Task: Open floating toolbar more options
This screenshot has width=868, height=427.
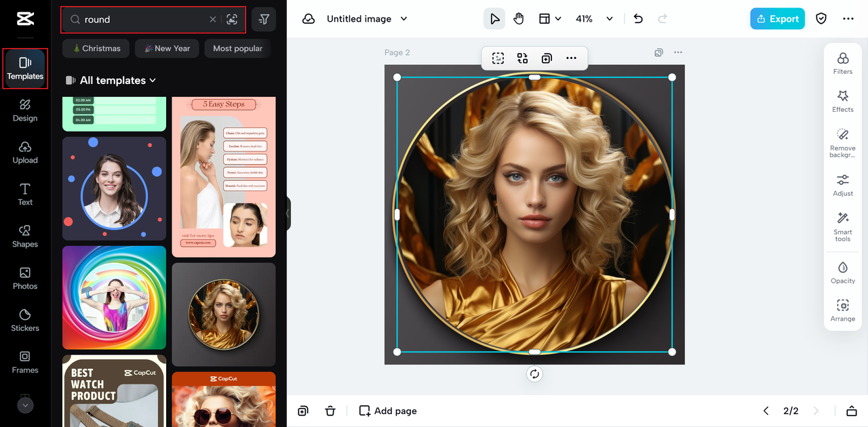Action: (571, 58)
